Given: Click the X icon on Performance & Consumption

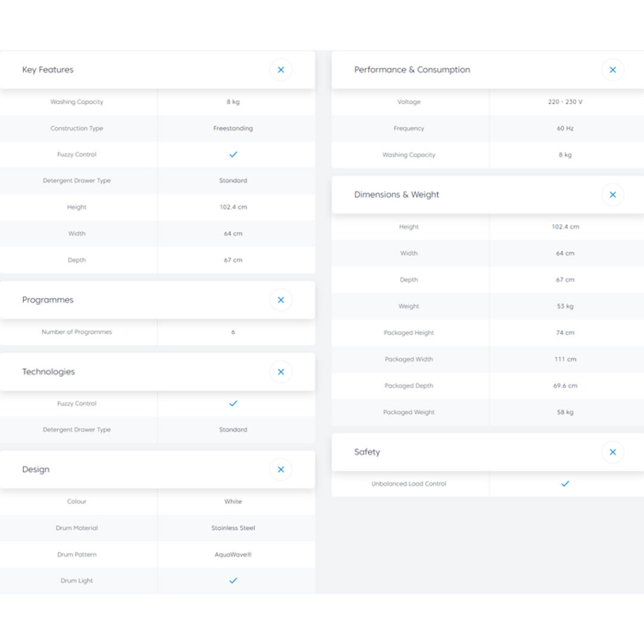Looking at the screenshot, I should point(613,70).
